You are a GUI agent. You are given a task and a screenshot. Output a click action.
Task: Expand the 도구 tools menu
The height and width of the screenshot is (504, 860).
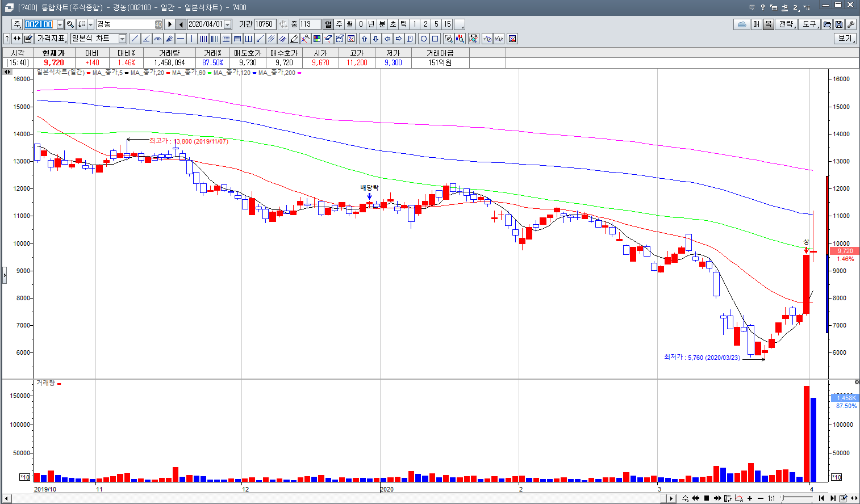point(809,24)
